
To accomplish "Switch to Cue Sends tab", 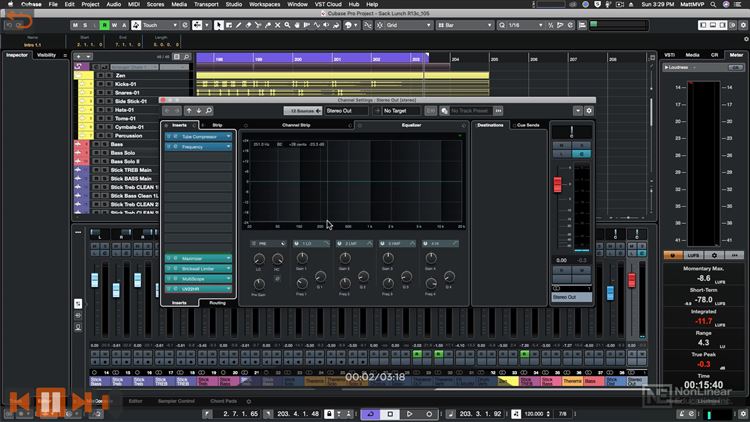I will pos(528,125).
